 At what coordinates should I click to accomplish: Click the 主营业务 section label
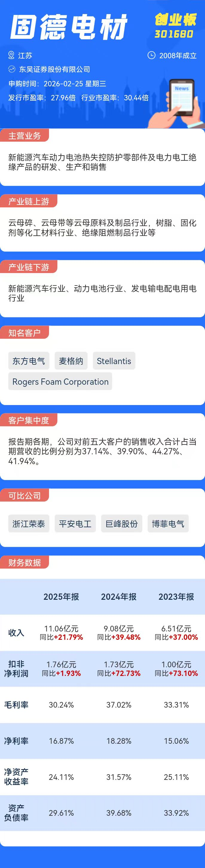[x=24, y=136]
